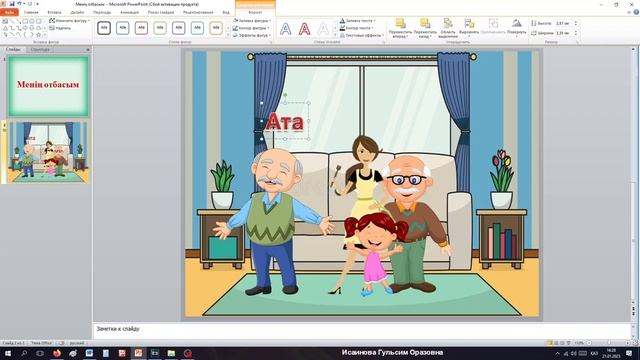640x360 pixels.
Task: Open the WordArt Styles dialog launcher
Action: pos(383,42)
